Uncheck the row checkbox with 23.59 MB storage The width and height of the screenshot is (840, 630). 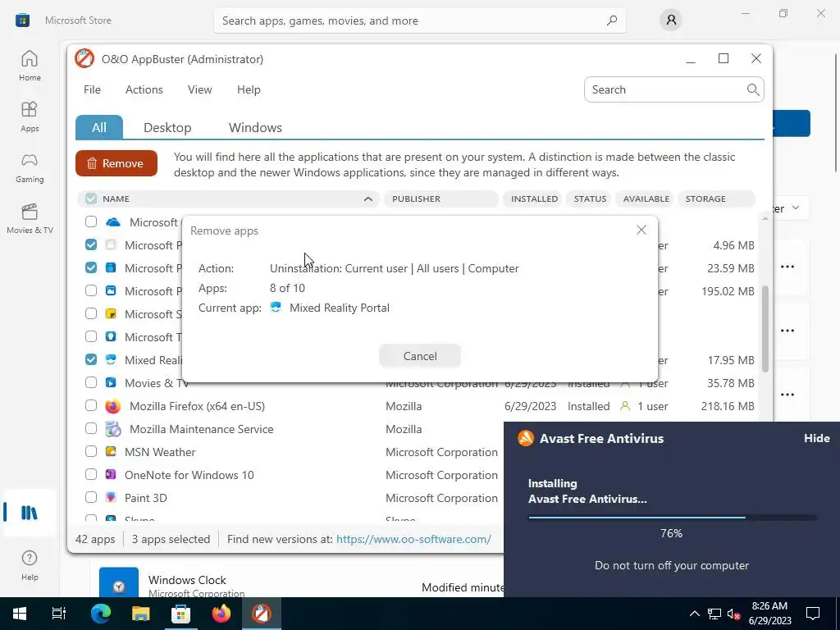click(x=91, y=267)
